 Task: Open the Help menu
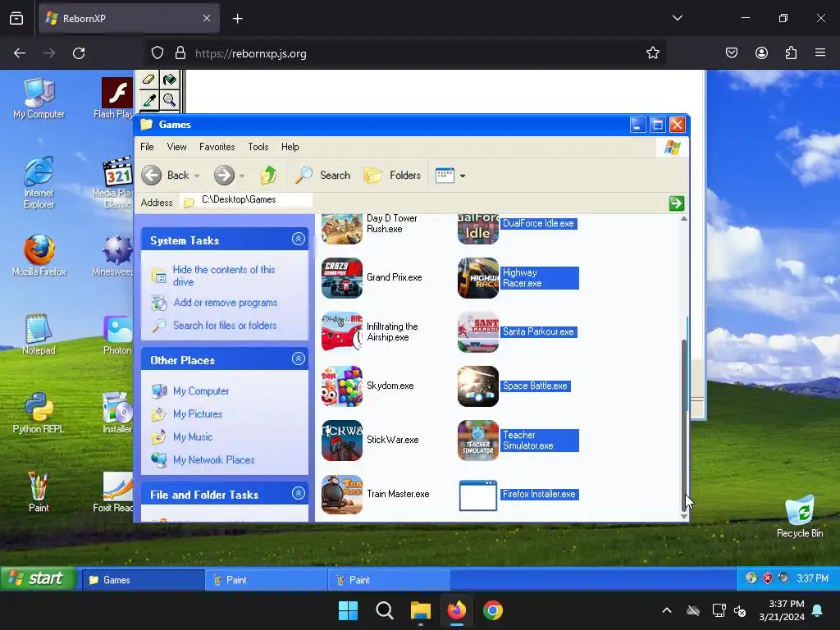click(290, 147)
